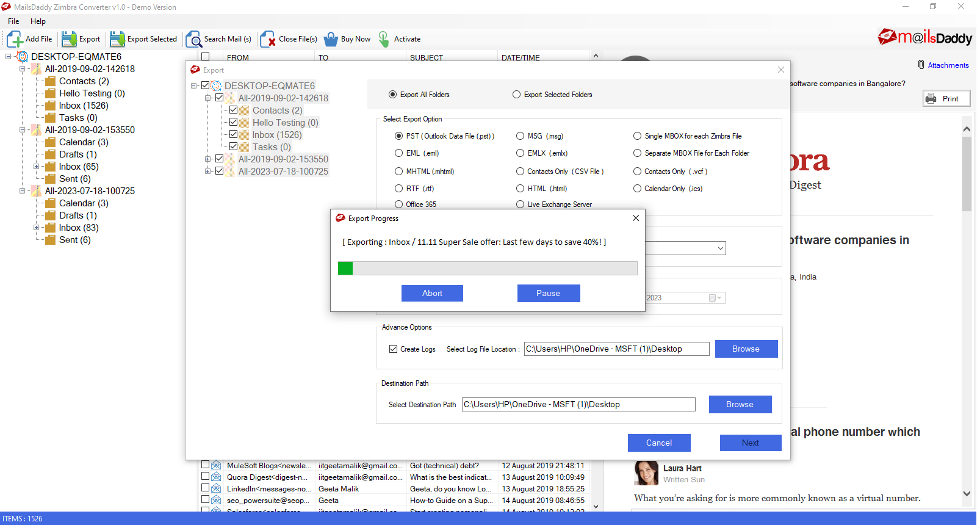This screenshot has width=980, height=525.
Task: Click the Inbox (1526) folder icon in main tree
Action: (51, 106)
